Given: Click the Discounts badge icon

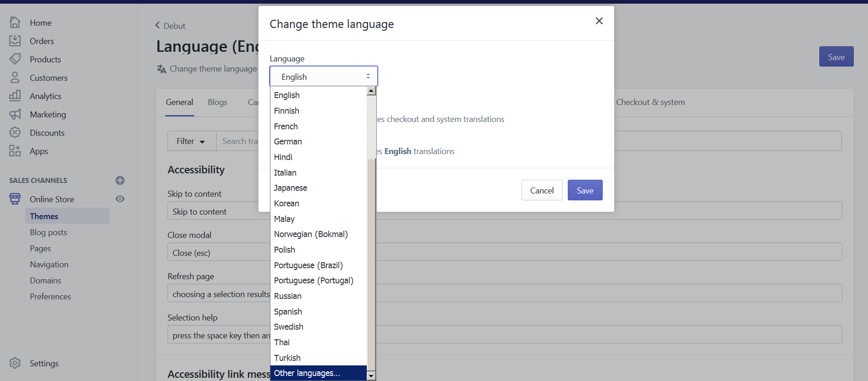Looking at the screenshot, I should (x=15, y=133).
